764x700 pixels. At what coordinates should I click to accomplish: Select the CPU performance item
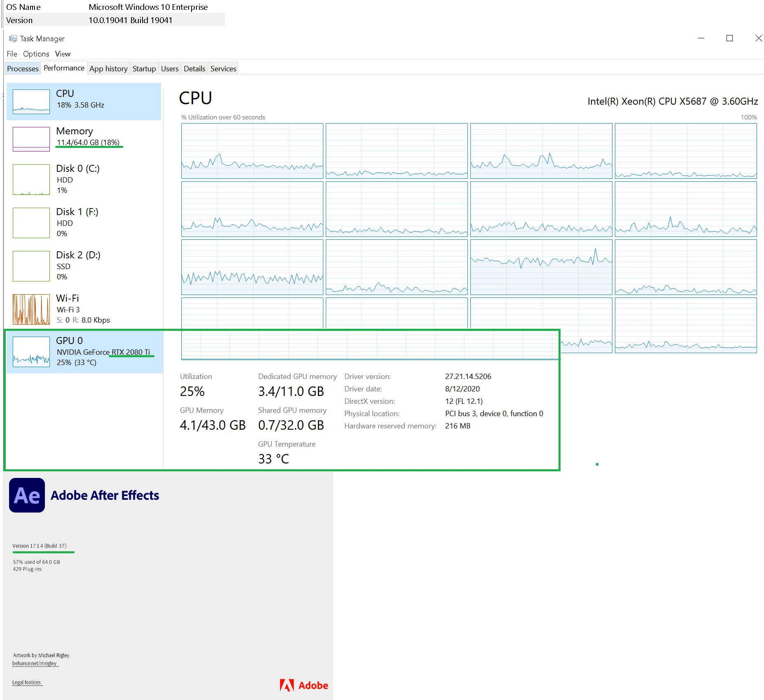(84, 101)
